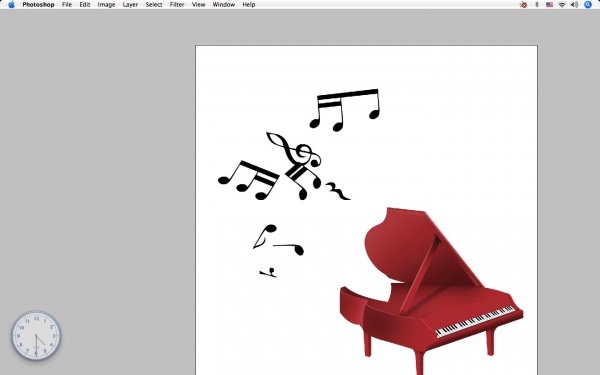
Task: Open the Select menu
Action: click(154, 5)
